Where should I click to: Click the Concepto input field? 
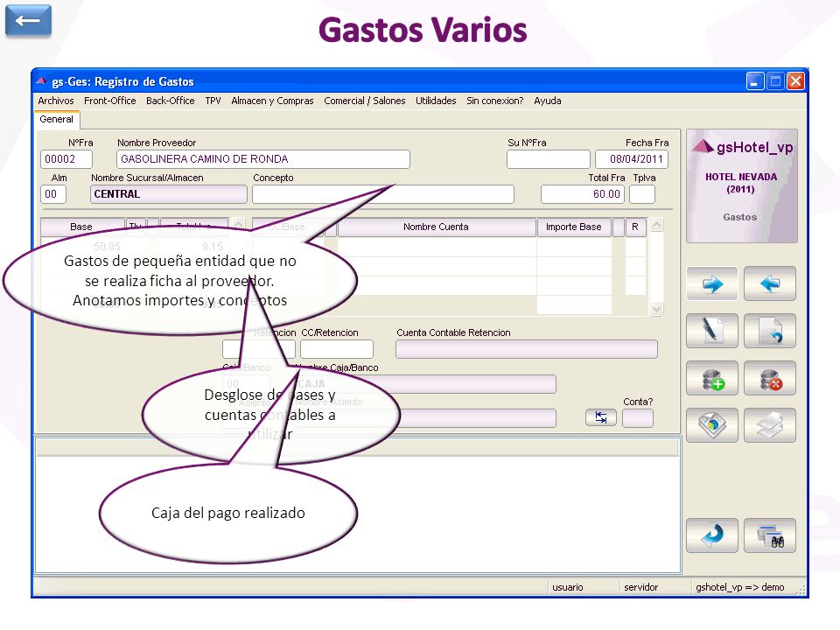[x=383, y=194]
